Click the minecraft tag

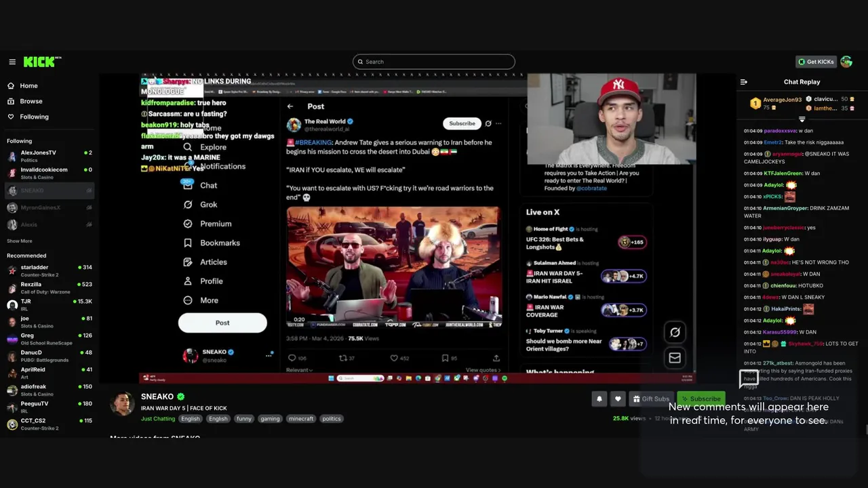[x=300, y=419]
